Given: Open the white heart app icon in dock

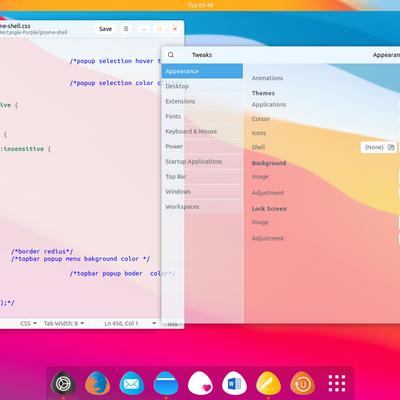Looking at the screenshot, I should pyautogui.click(x=200, y=383).
